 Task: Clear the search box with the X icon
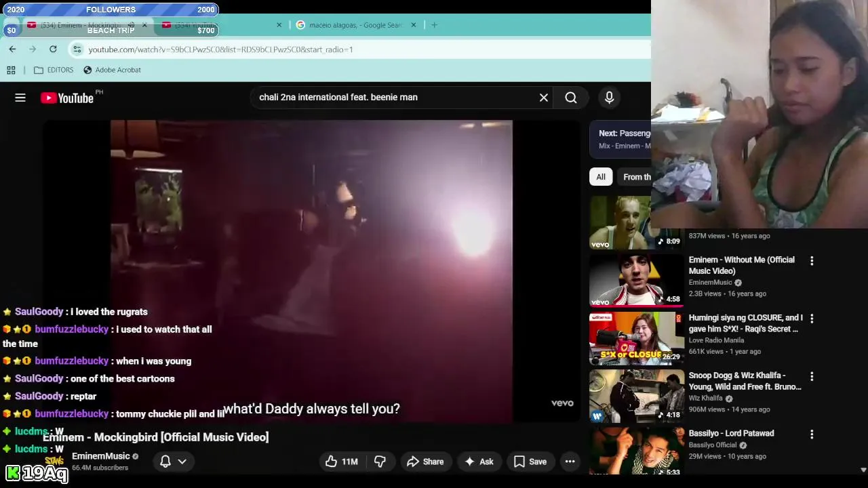point(544,98)
